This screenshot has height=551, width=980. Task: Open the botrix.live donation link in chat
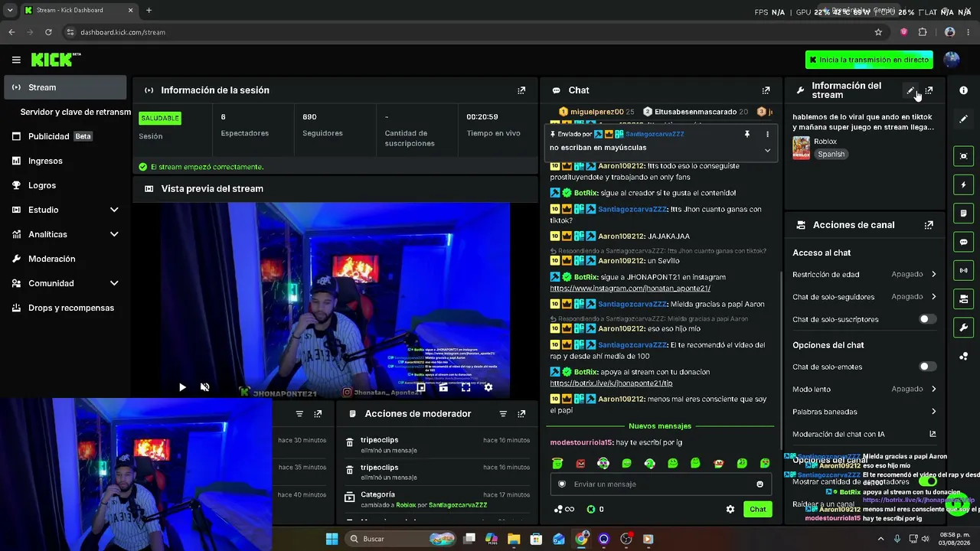point(611,383)
